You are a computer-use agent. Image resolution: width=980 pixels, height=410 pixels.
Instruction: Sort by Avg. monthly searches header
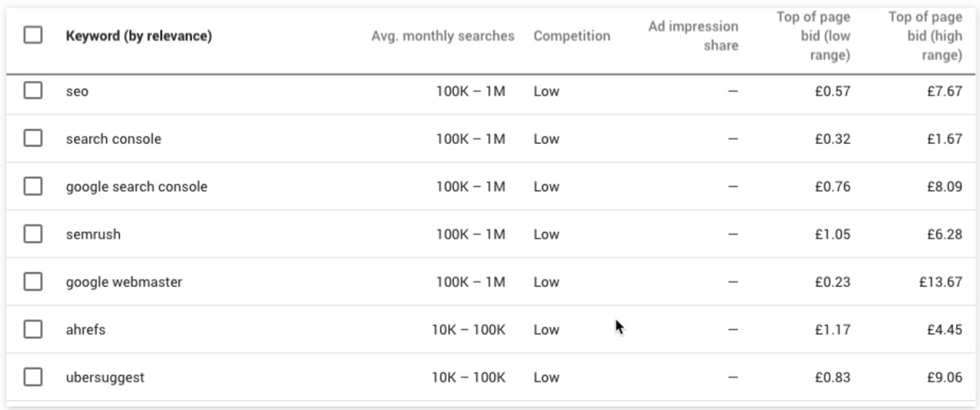pyautogui.click(x=443, y=36)
